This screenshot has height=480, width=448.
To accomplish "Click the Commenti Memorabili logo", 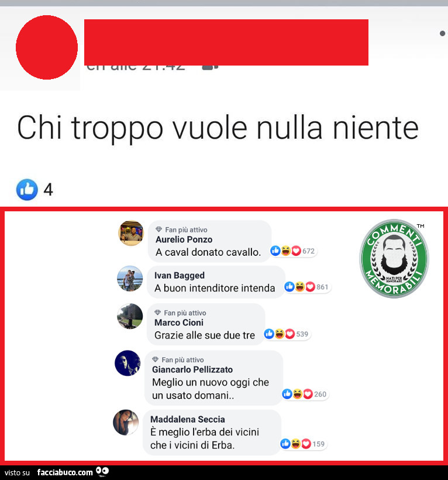I will coord(394,259).
